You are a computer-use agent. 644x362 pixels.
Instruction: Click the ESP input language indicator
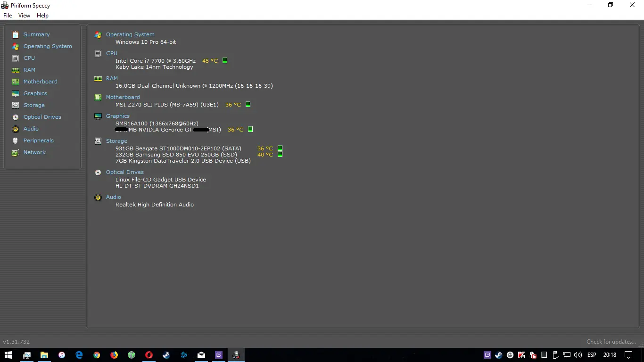point(592,355)
